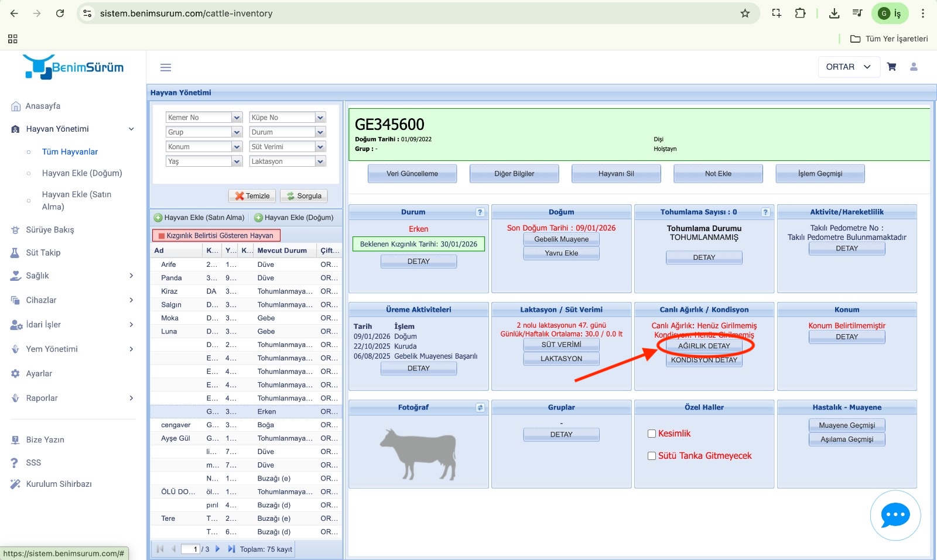The image size is (937, 560).
Task: View site information icon in address bar
Action: [88, 13]
